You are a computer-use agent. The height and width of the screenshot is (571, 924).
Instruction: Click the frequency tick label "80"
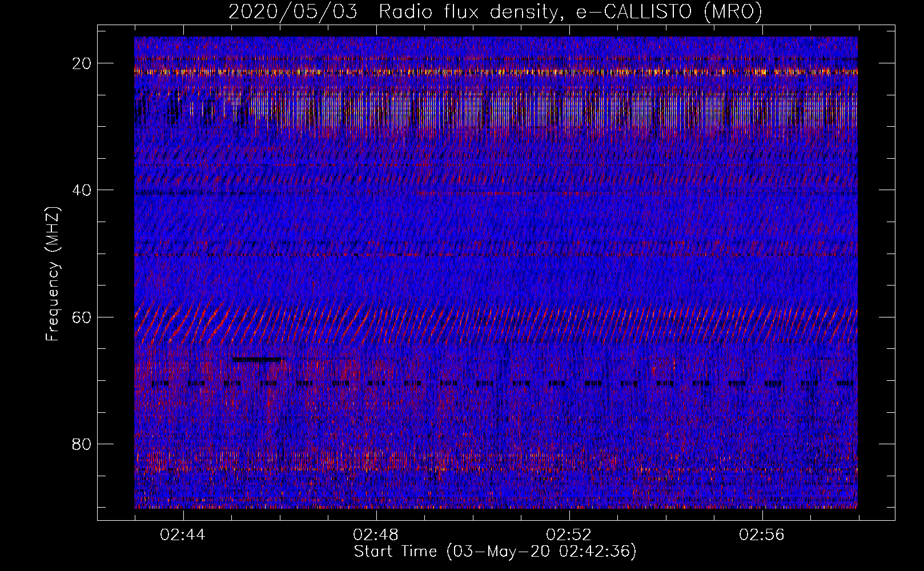(82, 444)
